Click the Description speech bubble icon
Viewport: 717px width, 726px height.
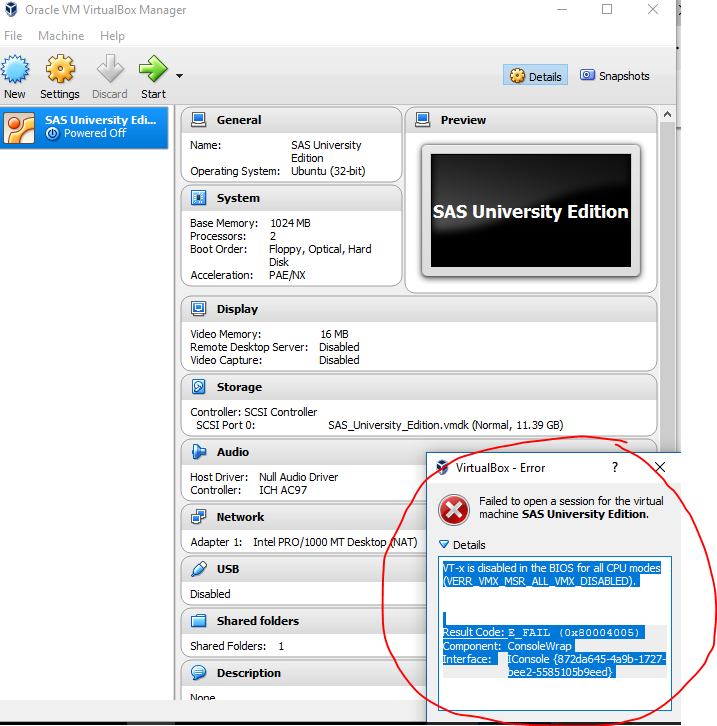pos(199,672)
